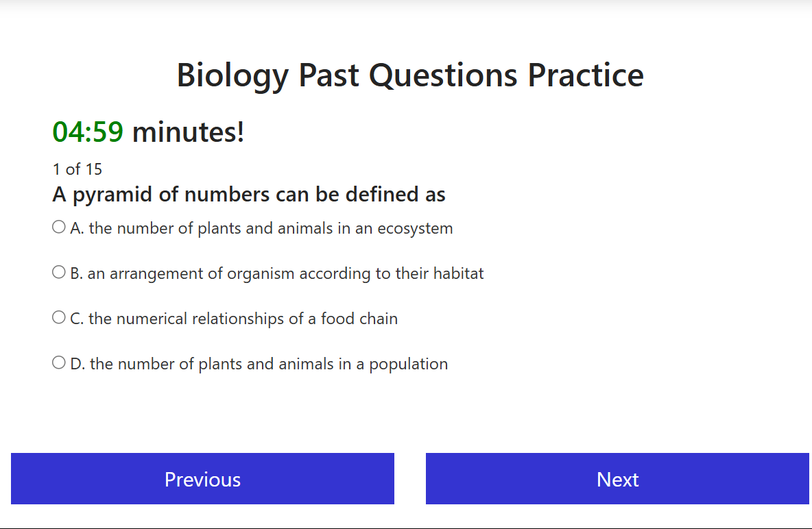Click answer text 'plants and animals in an ecosystem'
The height and width of the screenshot is (529, 812).
271,228
